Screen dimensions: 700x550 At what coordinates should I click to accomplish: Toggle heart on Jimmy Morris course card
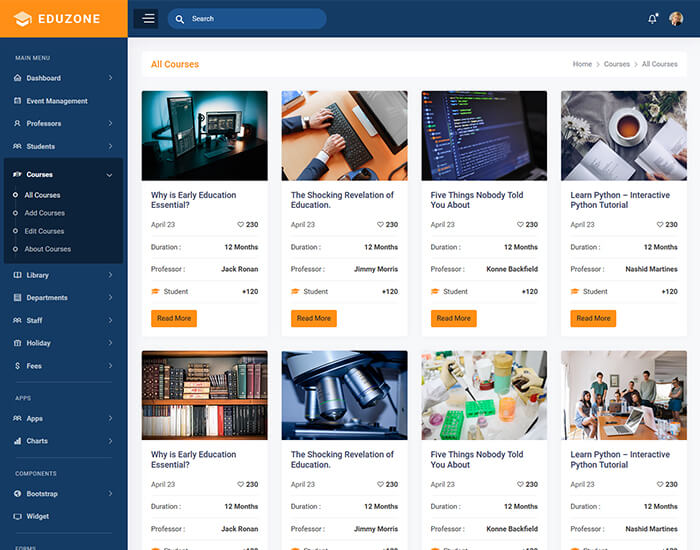(381, 225)
